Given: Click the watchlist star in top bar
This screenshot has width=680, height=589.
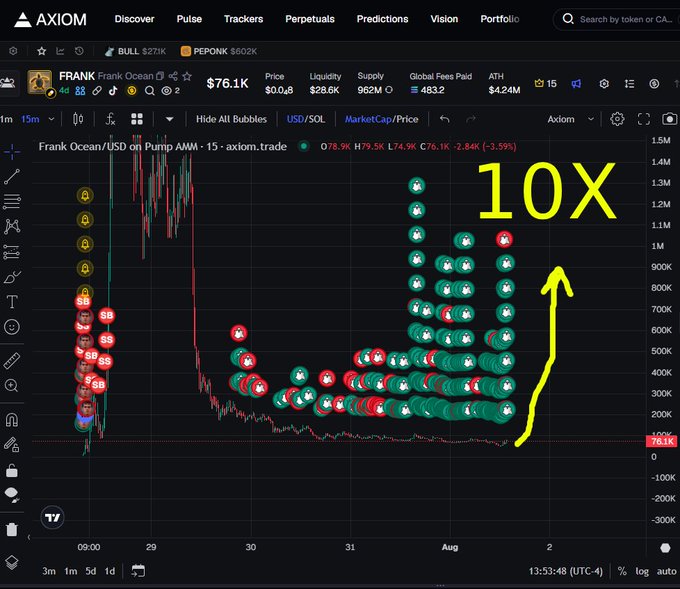Looking at the screenshot, I should 42,51.
